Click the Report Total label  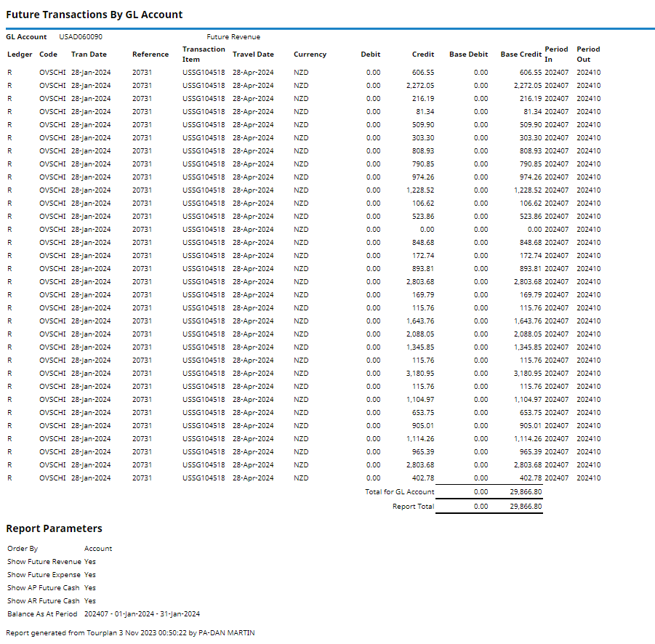(x=413, y=506)
